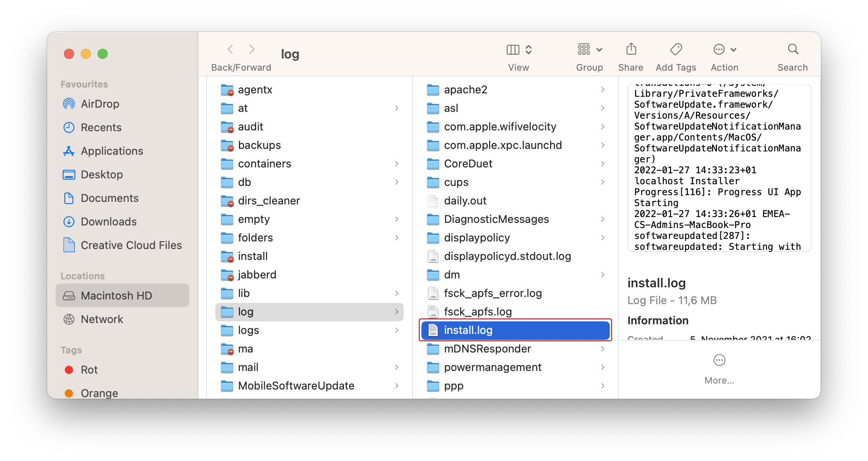Image resolution: width=868 pixels, height=461 pixels.
Task: Click the Back navigation arrow
Action: (230, 49)
